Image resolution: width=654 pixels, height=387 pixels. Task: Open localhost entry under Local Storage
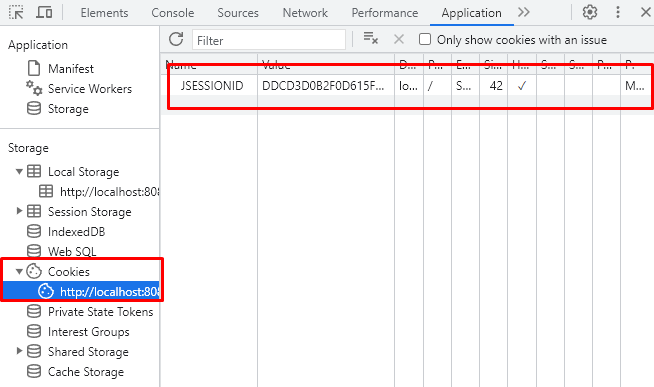click(109, 192)
